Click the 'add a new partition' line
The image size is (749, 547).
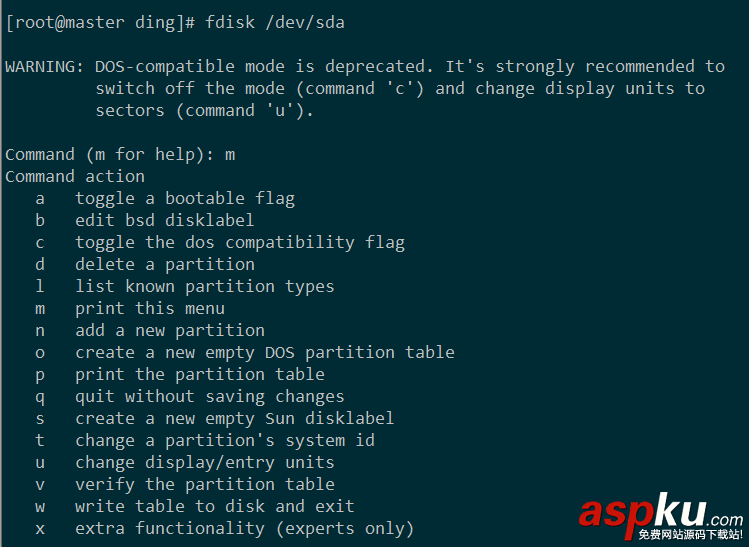point(170,330)
